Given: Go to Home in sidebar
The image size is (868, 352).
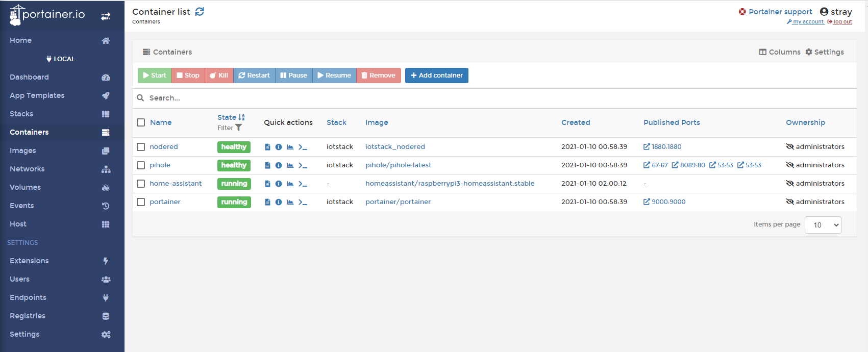Looking at the screenshot, I should point(62,40).
